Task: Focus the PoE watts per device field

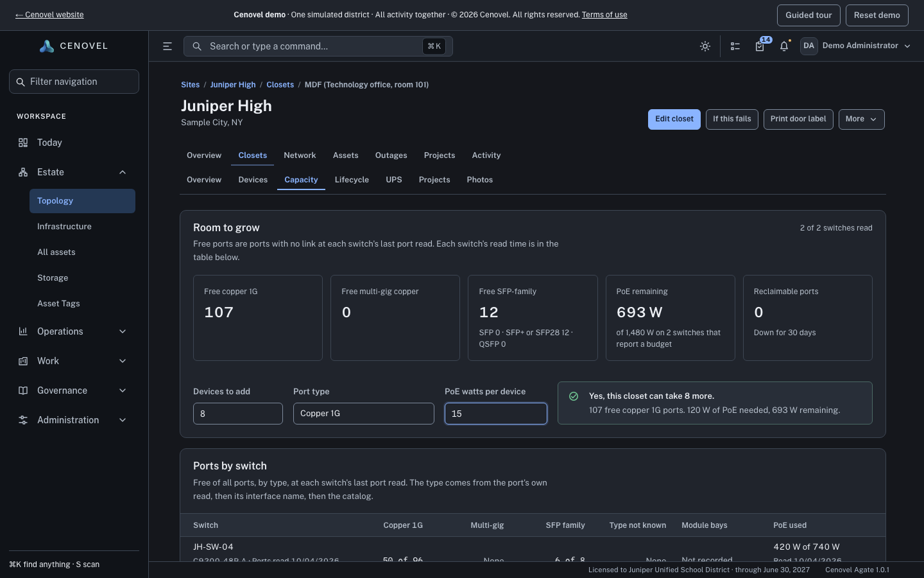Action: [x=496, y=414]
